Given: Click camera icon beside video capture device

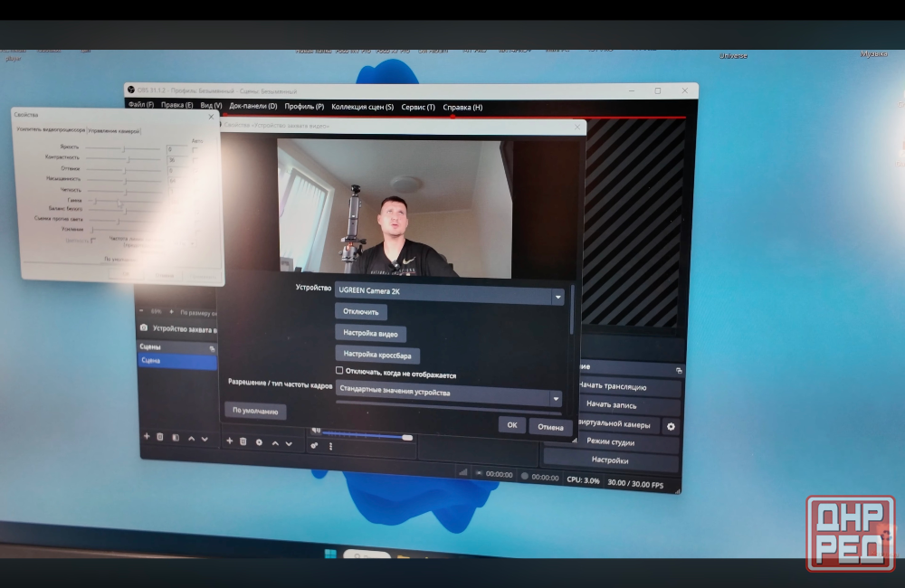Looking at the screenshot, I should [x=144, y=327].
